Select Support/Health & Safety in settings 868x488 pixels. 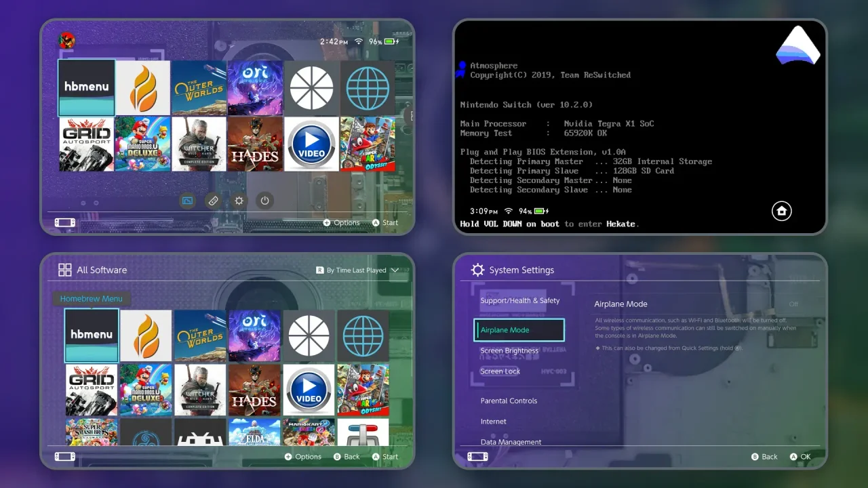pyautogui.click(x=520, y=300)
